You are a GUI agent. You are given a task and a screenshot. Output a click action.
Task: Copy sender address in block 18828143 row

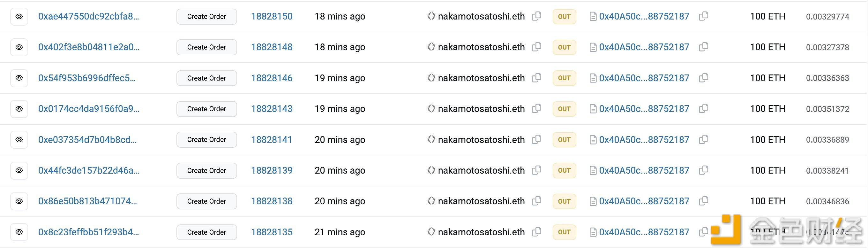click(536, 109)
